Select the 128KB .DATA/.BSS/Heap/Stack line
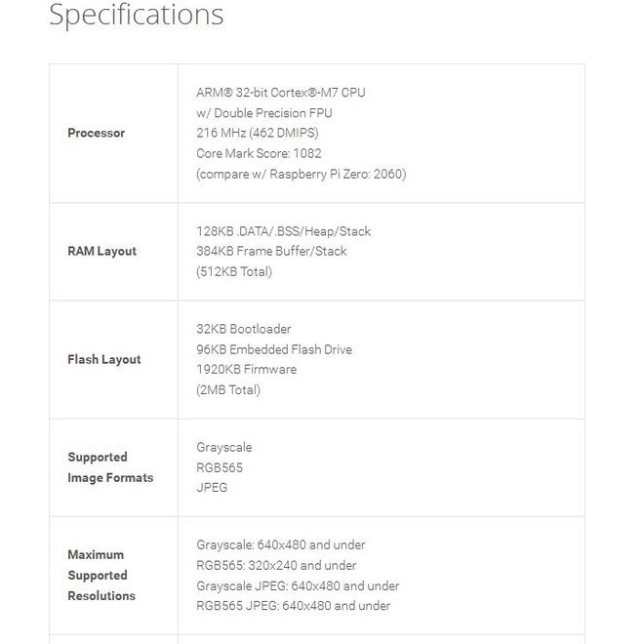The image size is (644, 644). (x=283, y=231)
